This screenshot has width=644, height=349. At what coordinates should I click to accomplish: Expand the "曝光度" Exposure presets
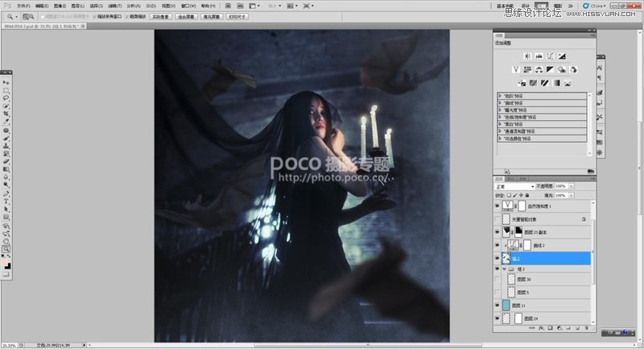[500, 110]
